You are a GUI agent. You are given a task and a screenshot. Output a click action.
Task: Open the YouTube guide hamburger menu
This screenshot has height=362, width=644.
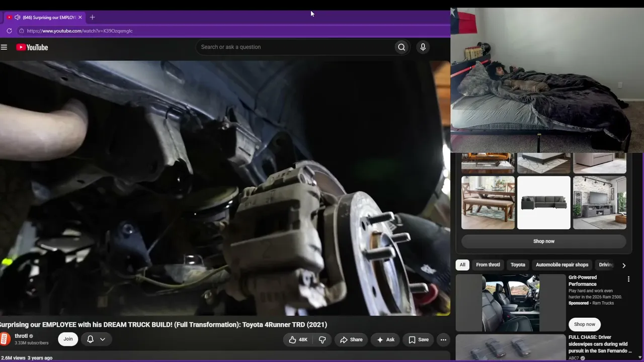(x=4, y=47)
